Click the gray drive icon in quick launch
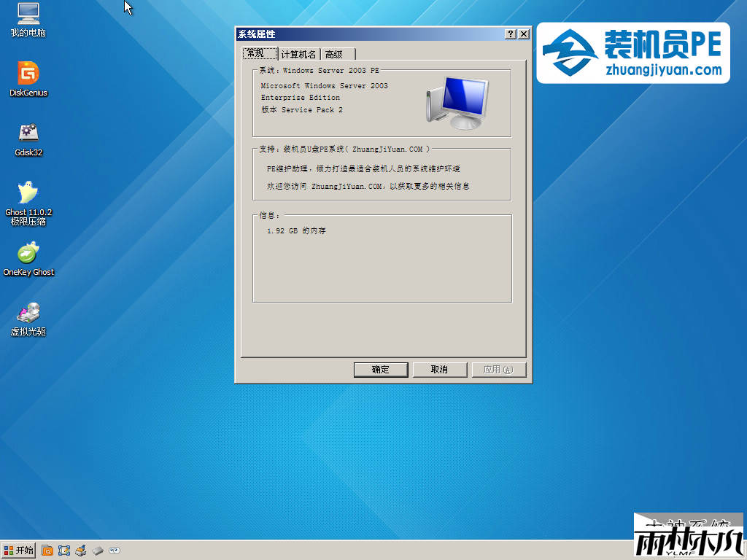 (x=98, y=551)
